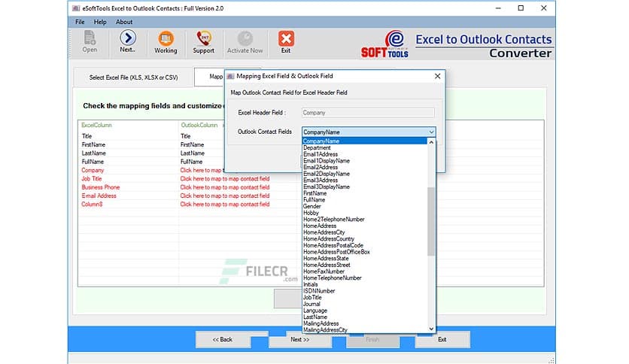Choose HomeAddressPostalCode option
Image resolution: width=629 pixels, height=364 pixels.
click(x=364, y=245)
